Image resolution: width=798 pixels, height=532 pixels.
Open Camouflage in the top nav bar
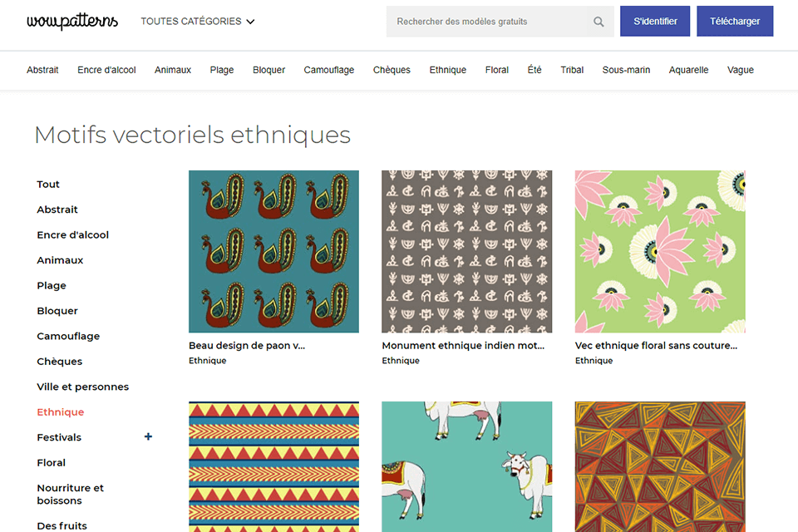[x=329, y=70]
